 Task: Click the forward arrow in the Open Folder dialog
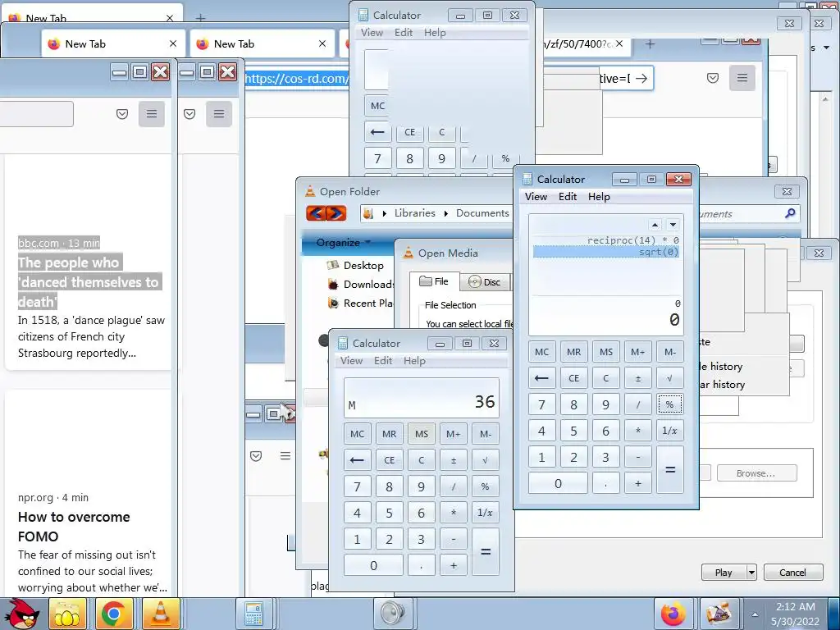click(336, 213)
